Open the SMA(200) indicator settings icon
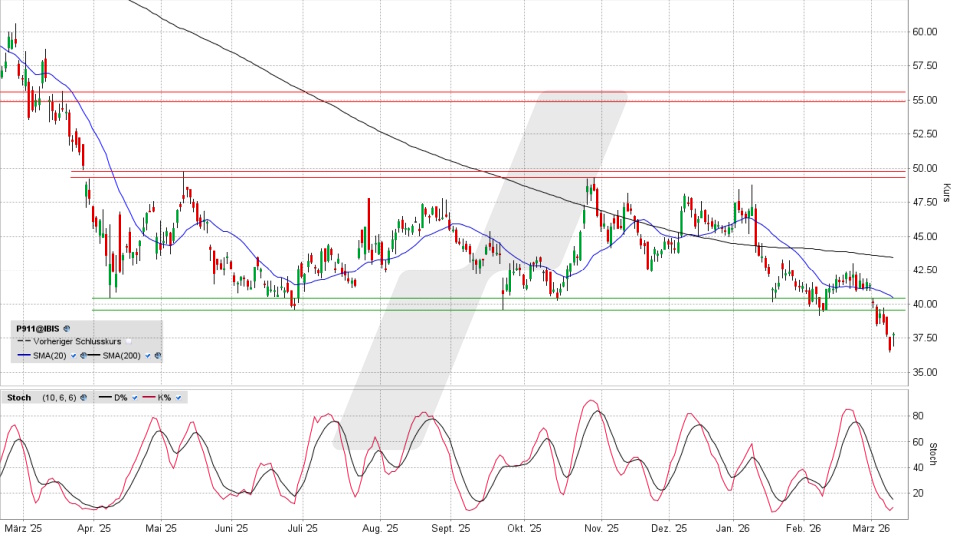This screenshot has width=960, height=540. pyautogui.click(x=156, y=356)
